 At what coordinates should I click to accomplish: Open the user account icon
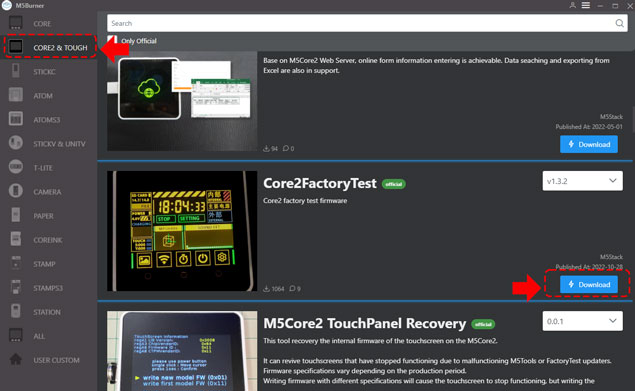point(572,5)
